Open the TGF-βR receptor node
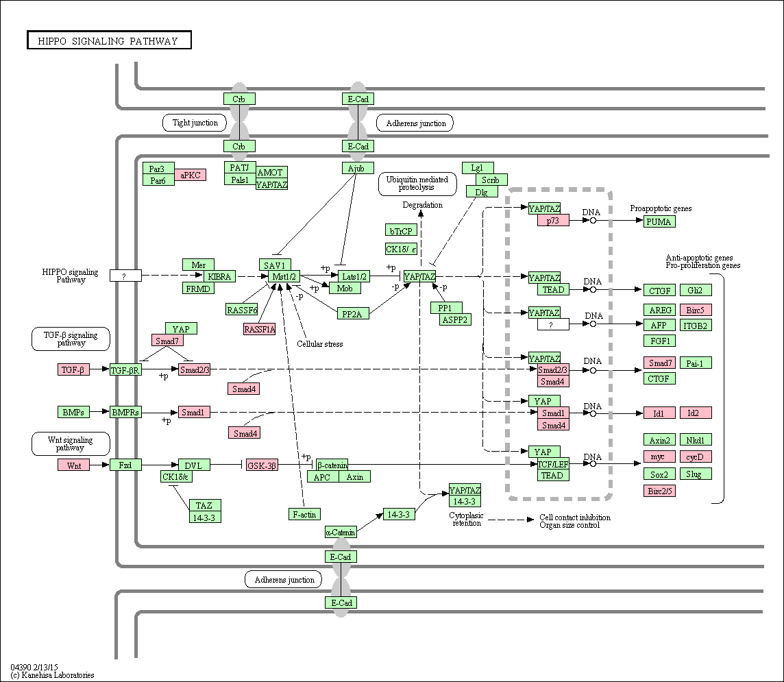This screenshot has width=784, height=682. point(125,370)
